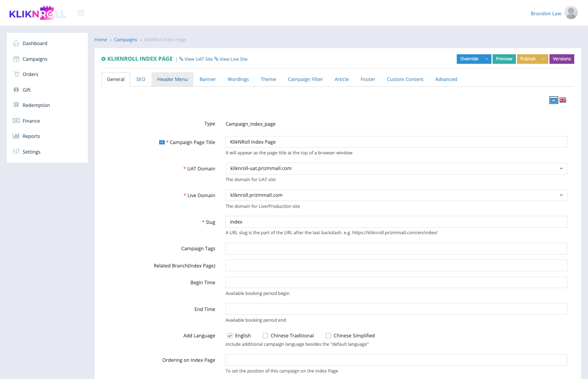Enable the Chinese Simplified checkbox
588x379 pixels.
point(328,335)
